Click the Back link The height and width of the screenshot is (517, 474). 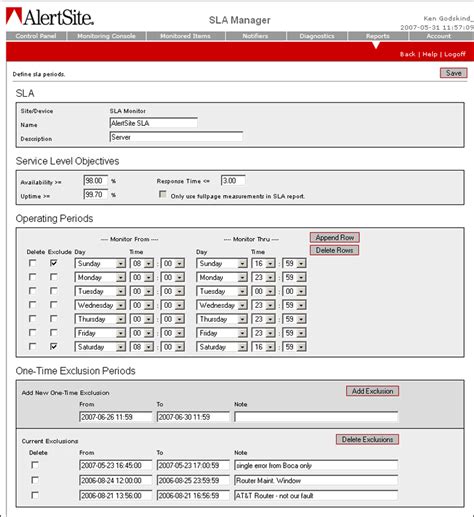(x=408, y=54)
